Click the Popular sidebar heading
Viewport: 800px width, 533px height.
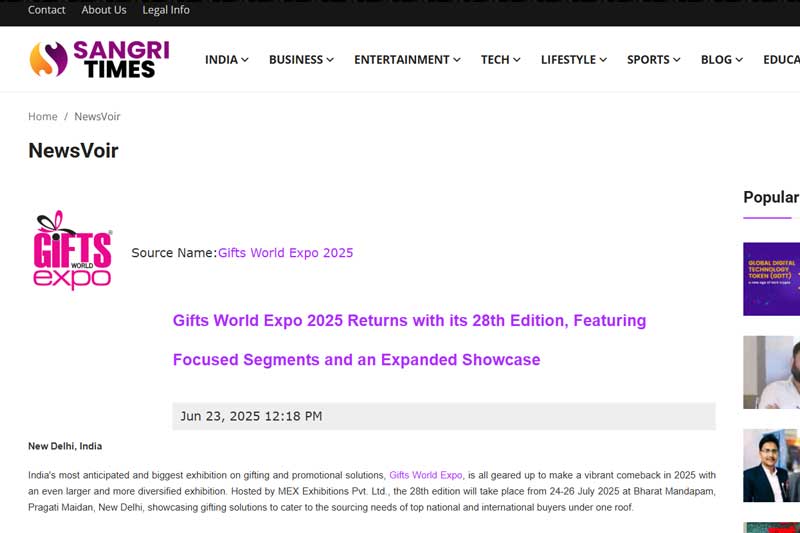click(x=771, y=197)
